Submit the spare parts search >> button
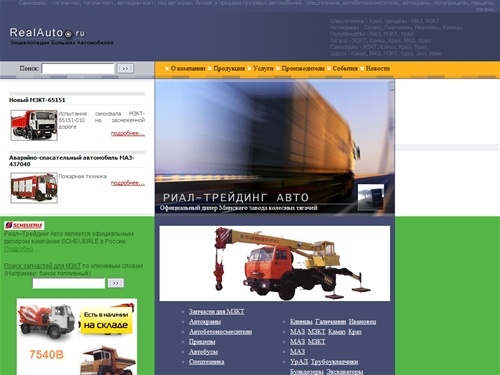This screenshot has width=500, height=375. (116, 283)
